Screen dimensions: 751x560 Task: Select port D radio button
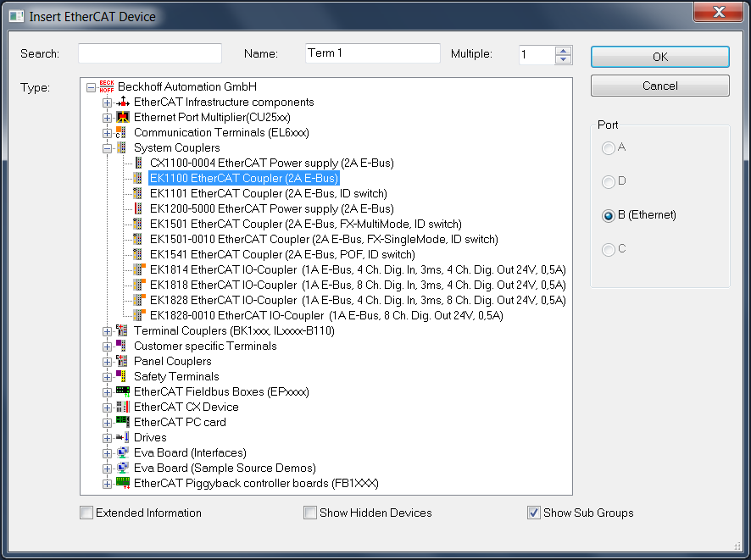point(609,182)
